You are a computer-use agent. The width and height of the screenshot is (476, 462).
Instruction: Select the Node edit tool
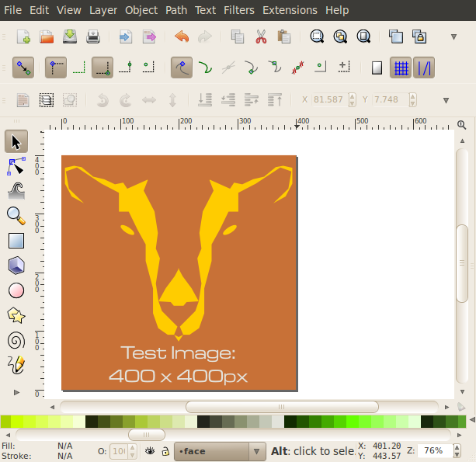[16, 166]
